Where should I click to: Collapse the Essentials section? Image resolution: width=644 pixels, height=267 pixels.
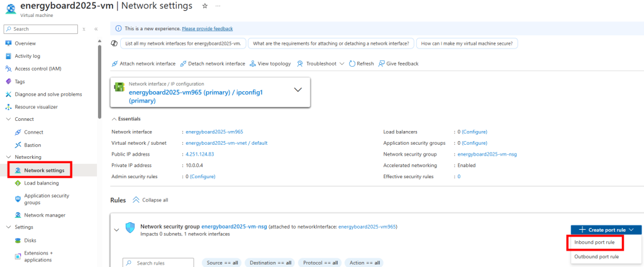pyautogui.click(x=126, y=119)
